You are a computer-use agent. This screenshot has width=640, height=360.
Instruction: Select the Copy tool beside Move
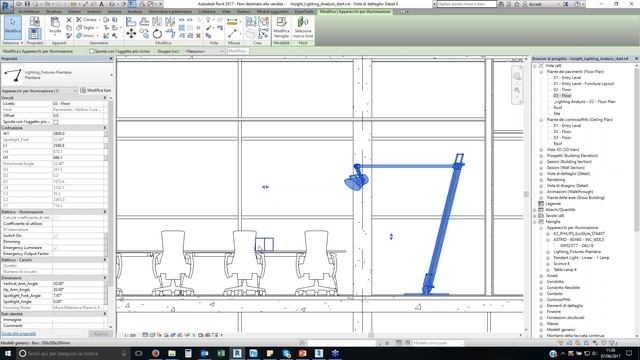(144, 34)
